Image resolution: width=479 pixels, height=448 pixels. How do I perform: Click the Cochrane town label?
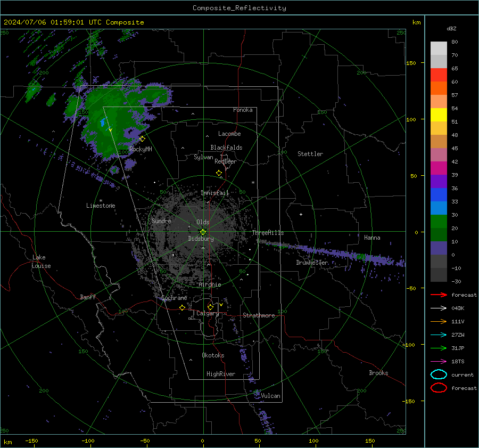tap(174, 298)
